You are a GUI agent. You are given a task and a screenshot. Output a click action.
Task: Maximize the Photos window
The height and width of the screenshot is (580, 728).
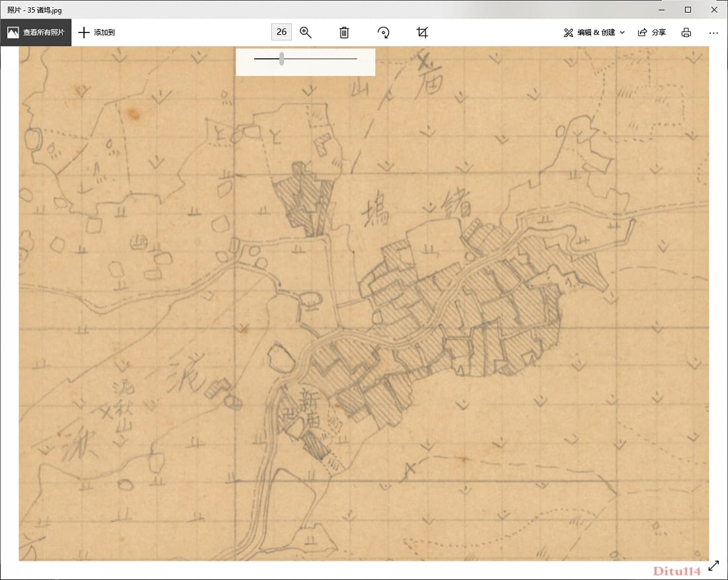coord(688,9)
